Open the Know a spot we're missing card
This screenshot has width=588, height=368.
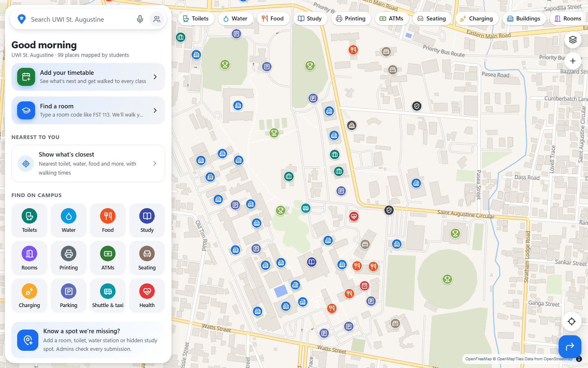point(88,340)
